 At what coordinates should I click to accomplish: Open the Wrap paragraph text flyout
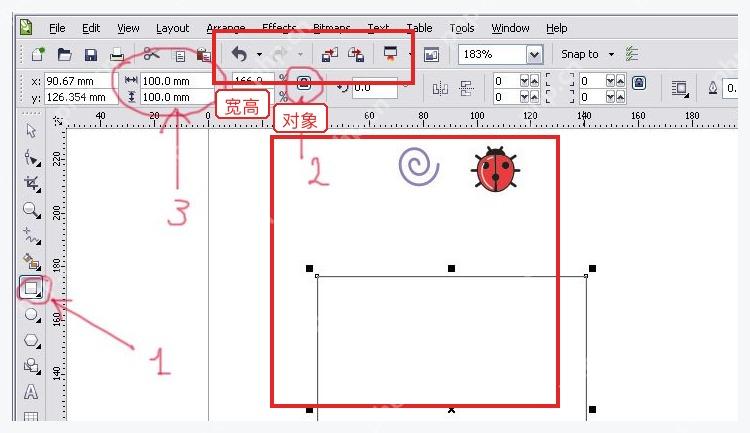pos(680,89)
